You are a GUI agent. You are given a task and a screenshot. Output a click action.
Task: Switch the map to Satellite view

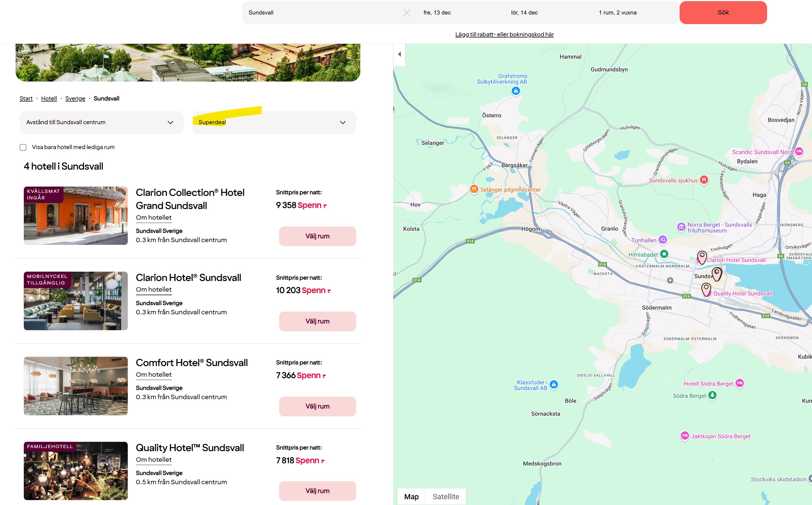pos(446,496)
